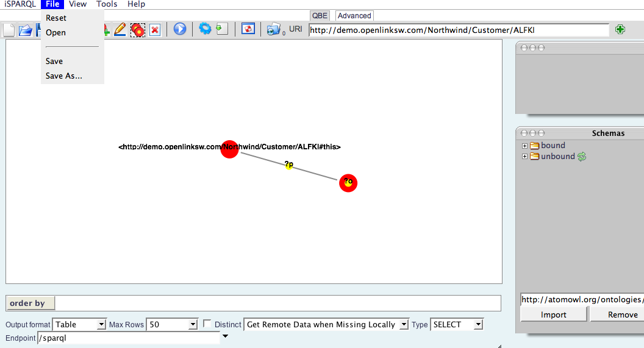644x348 pixels.
Task: Toggle the Distinct checkbox
Action: pos(207,324)
